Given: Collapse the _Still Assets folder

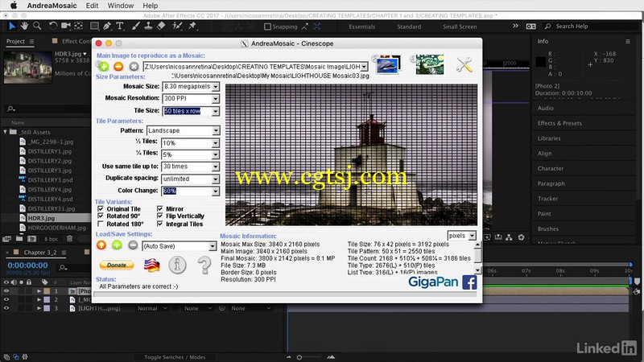Looking at the screenshot, I should click(x=6, y=132).
